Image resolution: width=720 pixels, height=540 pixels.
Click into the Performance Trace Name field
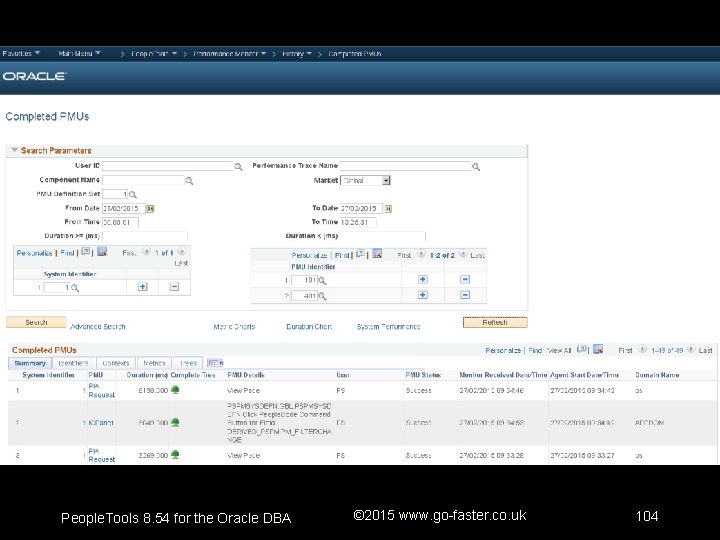tap(405, 166)
